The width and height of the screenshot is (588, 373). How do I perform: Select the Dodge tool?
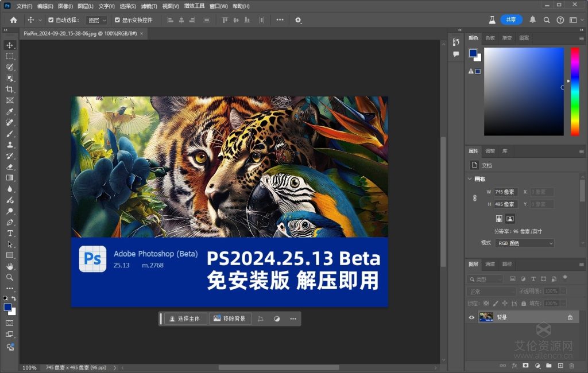(10, 211)
